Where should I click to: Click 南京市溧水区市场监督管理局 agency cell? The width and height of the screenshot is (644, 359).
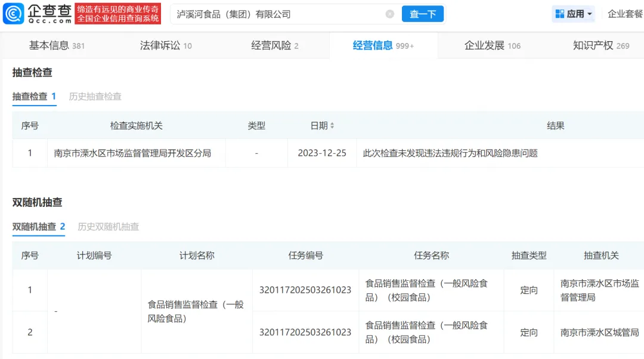point(600,290)
